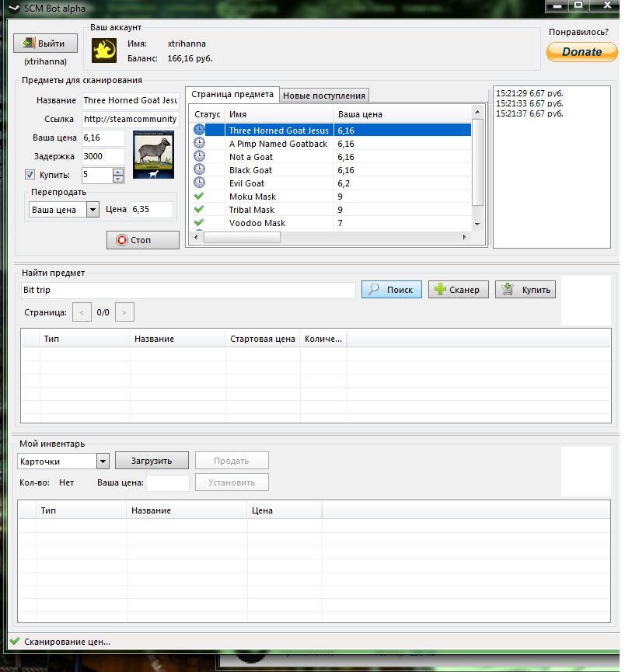Click the log entry 15:21:37 6,67 руб.
625x672 pixels.
coord(529,113)
